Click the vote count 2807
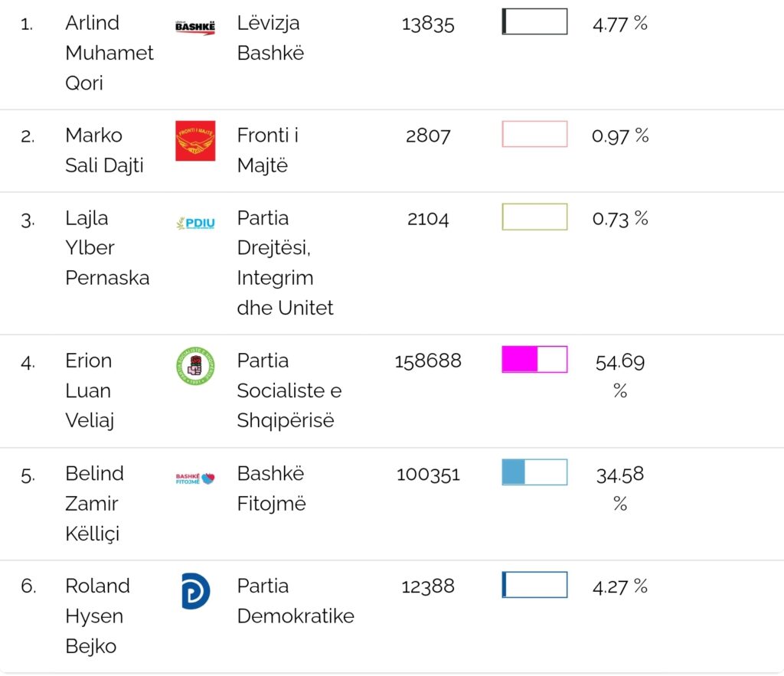Image resolution: width=784 pixels, height=676 pixels. click(x=428, y=136)
